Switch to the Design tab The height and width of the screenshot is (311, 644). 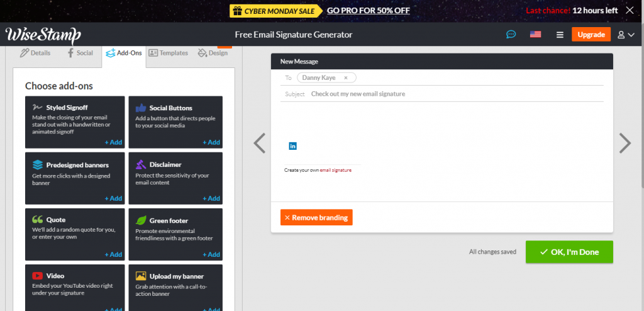tap(213, 53)
